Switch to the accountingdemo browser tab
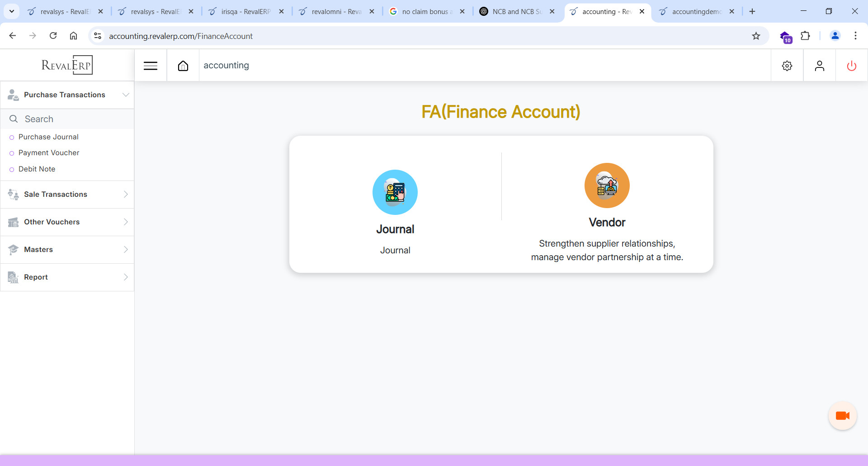 coord(696,12)
